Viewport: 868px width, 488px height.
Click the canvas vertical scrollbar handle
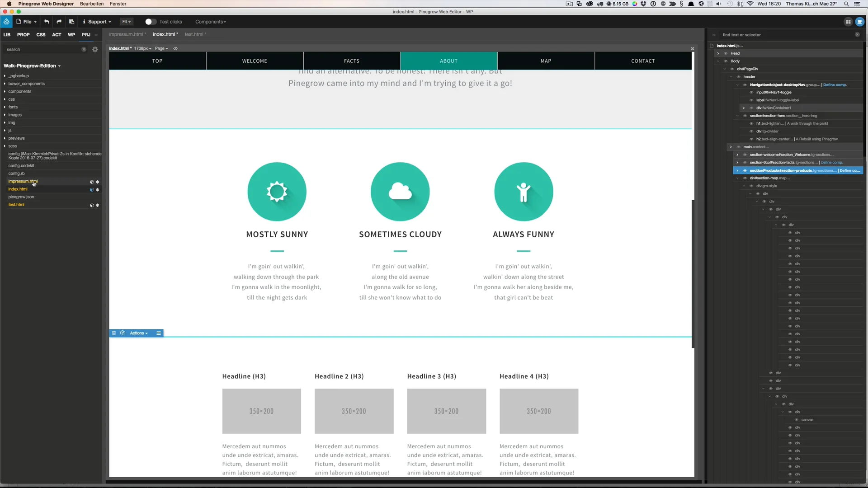(693, 273)
